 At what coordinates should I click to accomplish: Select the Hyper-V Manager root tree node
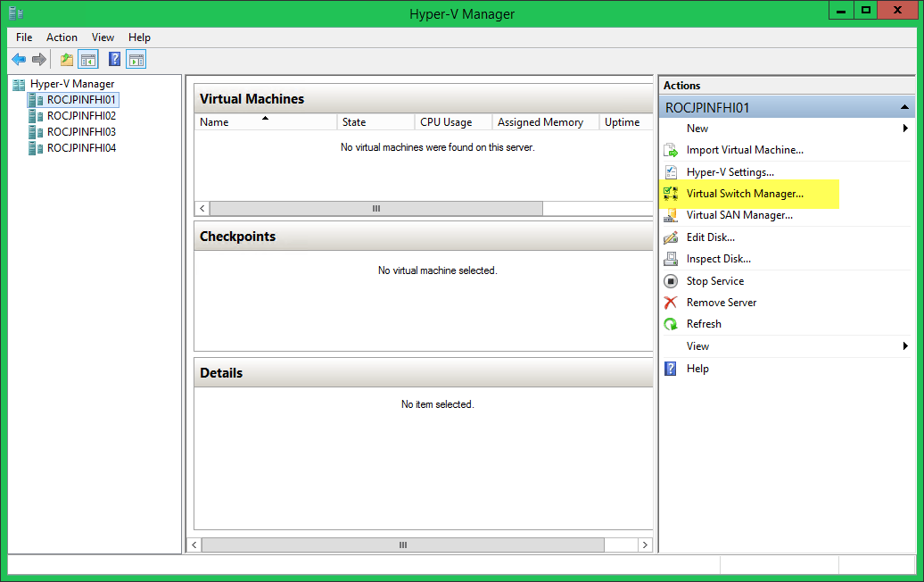point(72,84)
